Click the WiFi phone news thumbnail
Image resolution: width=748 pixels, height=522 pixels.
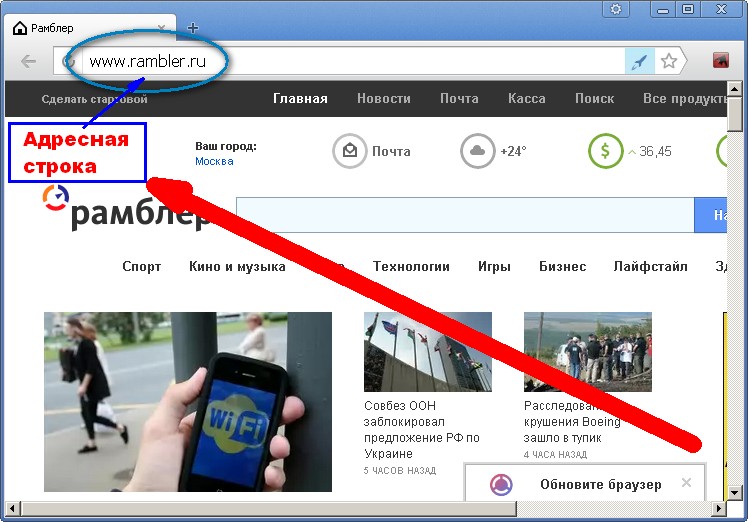[x=188, y=402]
